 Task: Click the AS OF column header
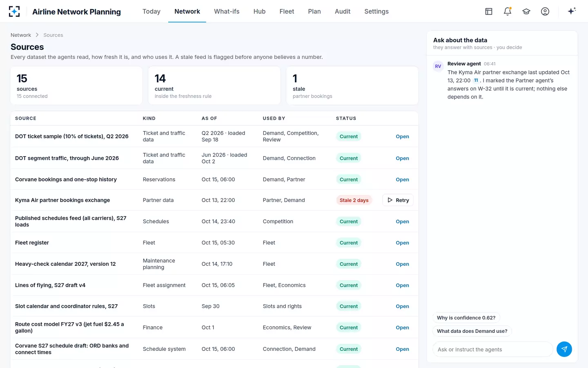[209, 119]
